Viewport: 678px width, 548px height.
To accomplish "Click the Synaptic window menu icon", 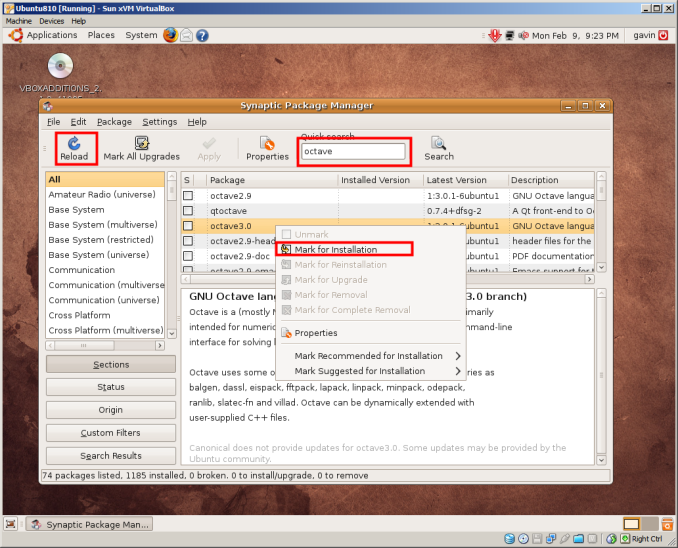I will point(48,106).
